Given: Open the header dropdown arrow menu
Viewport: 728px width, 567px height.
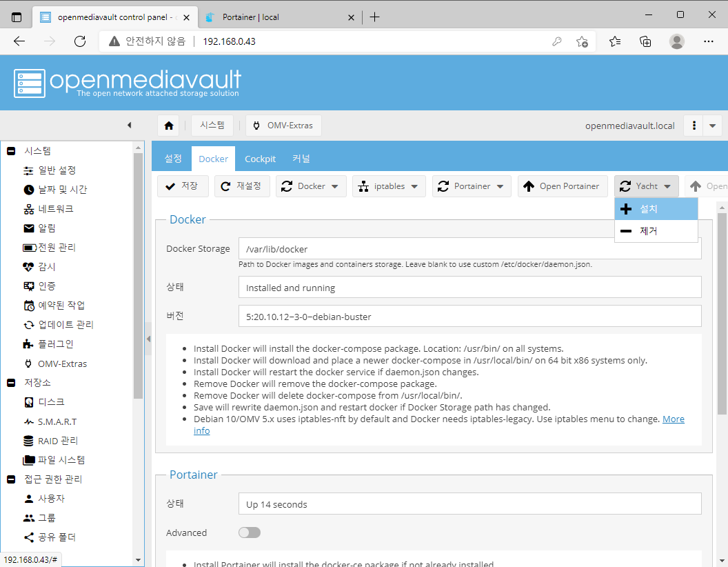Looking at the screenshot, I should click(712, 126).
